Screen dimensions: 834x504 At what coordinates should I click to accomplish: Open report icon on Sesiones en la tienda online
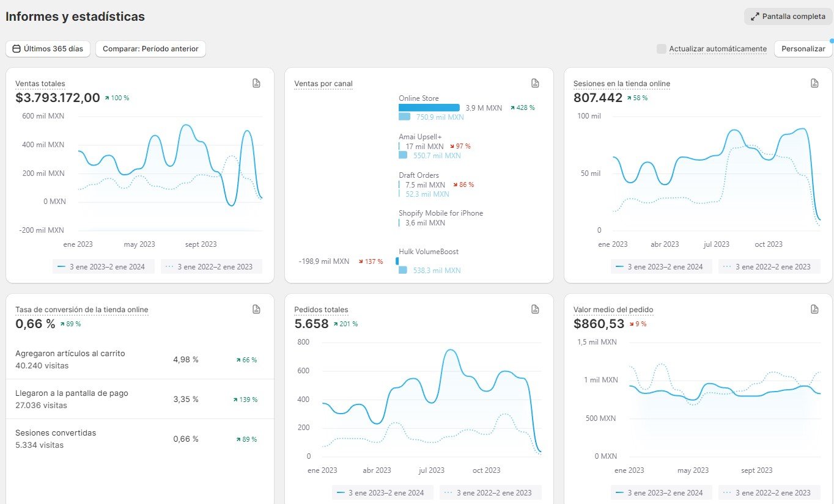pos(814,83)
